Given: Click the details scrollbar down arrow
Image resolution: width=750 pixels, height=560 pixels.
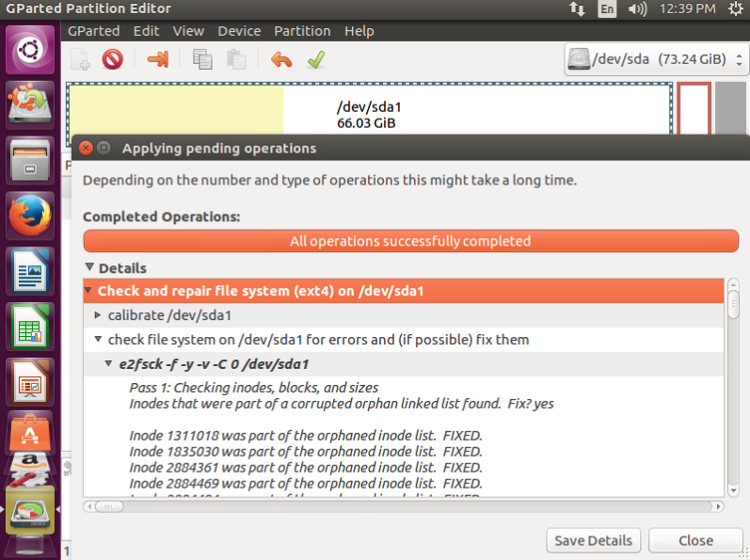Looking at the screenshot, I should 733,490.
